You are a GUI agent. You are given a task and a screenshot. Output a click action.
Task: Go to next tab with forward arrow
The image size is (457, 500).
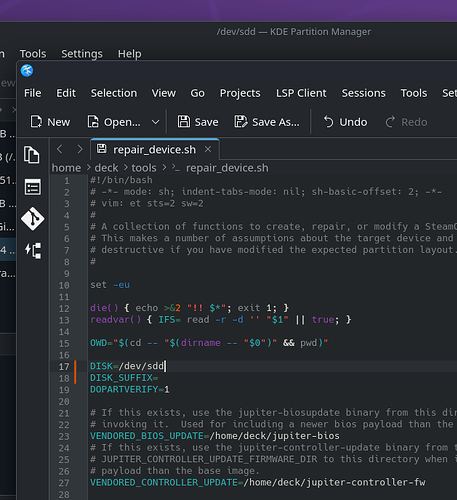point(80,149)
